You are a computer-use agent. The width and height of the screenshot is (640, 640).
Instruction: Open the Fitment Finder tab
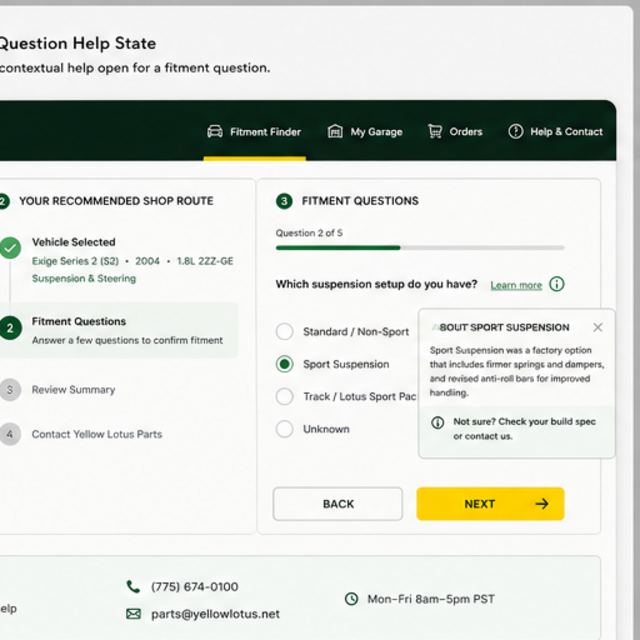[x=254, y=132]
